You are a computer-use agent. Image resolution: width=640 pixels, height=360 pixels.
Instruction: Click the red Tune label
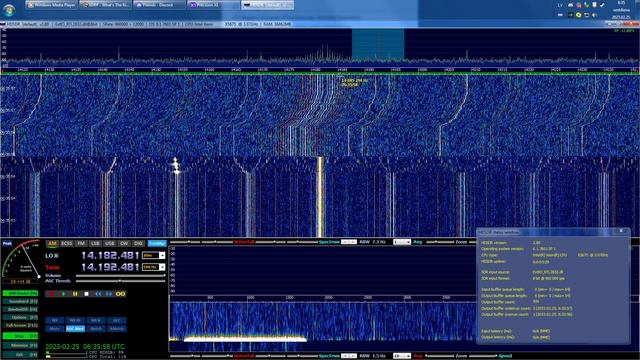[52, 267]
